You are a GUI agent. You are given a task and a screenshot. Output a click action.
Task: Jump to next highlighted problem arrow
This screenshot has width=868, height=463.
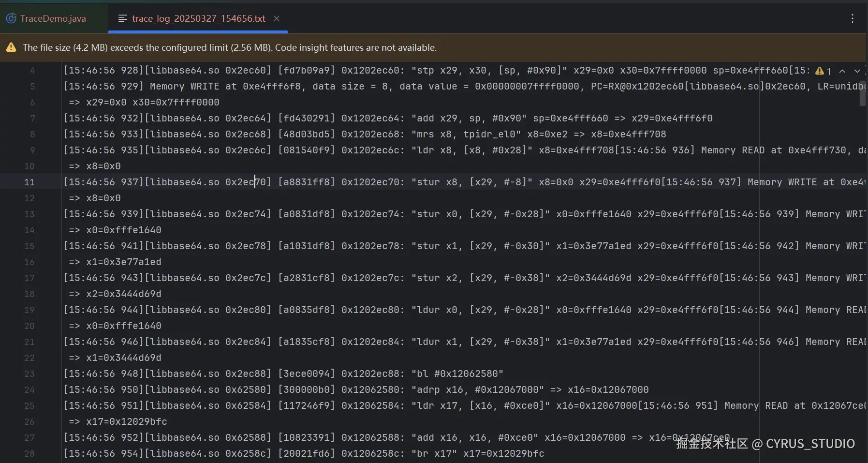857,71
